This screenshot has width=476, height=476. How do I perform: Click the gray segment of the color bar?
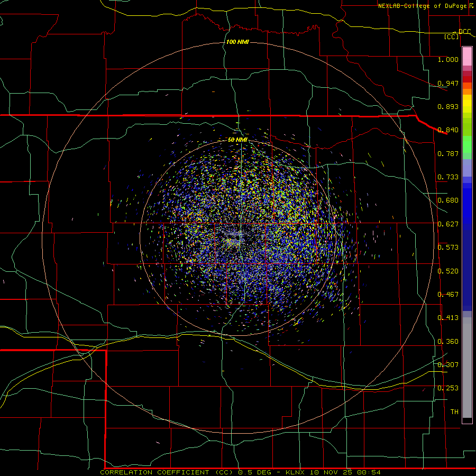(467, 368)
